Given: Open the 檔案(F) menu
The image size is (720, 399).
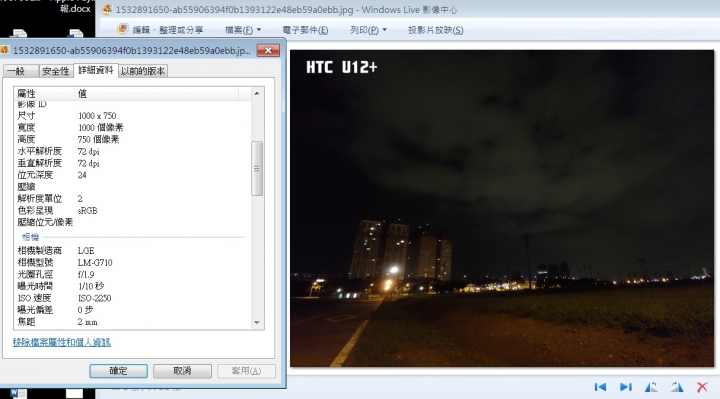Looking at the screenshot, I should (243, 30).
